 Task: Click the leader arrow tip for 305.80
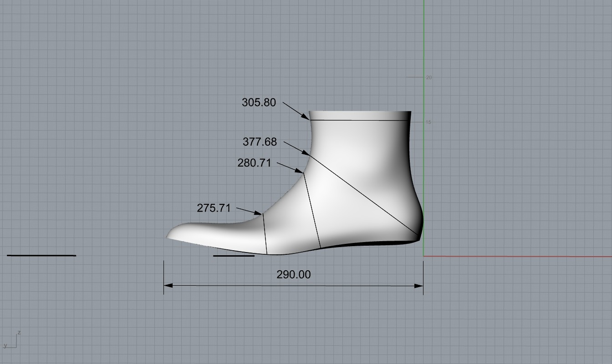click(x=309, y=120)
